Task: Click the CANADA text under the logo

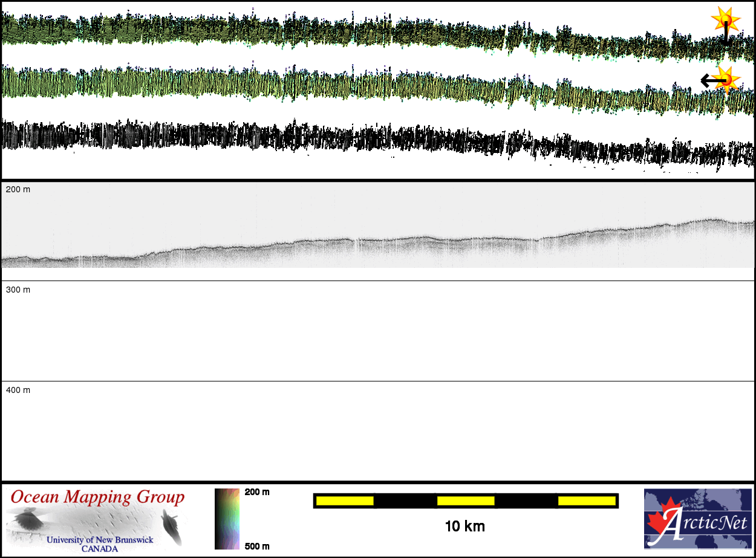Action: [100, 549]
